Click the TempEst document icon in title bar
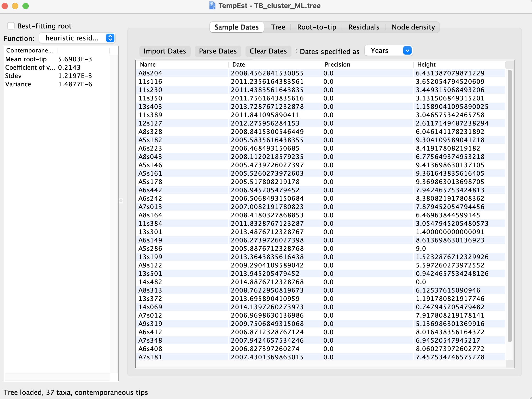Screen dimensions: 532x399 tap(212, 5)
